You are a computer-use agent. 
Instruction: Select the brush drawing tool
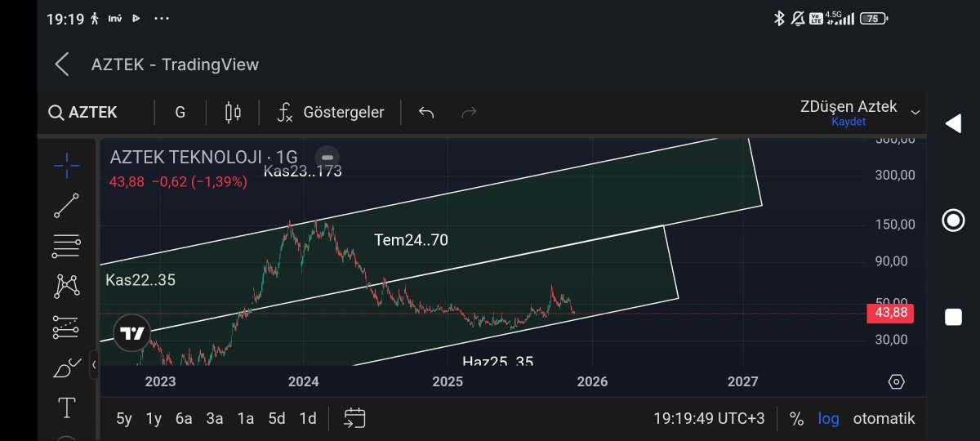67,367
